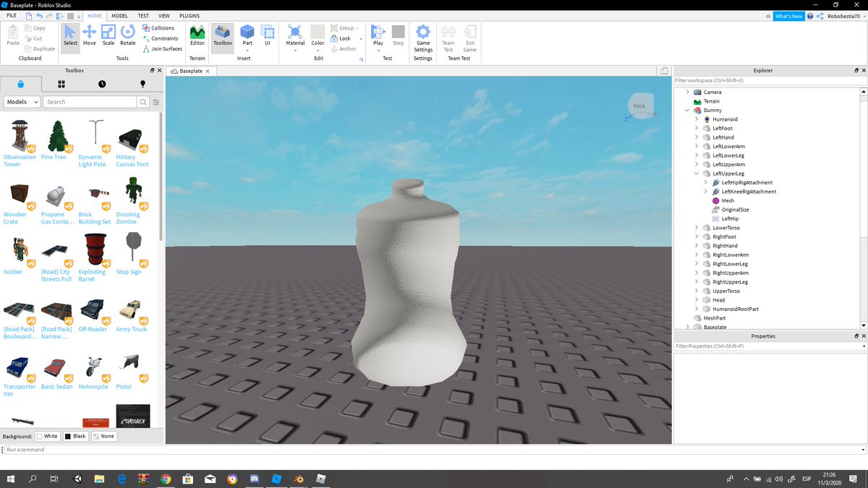Screen dimensions: 868x488
Task: Click the Run a command bar
Action: pos(434,450)
